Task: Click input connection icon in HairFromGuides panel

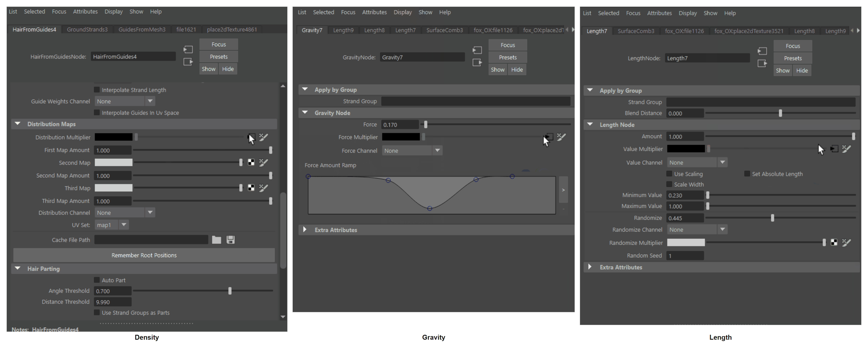Action: (188, 49)
